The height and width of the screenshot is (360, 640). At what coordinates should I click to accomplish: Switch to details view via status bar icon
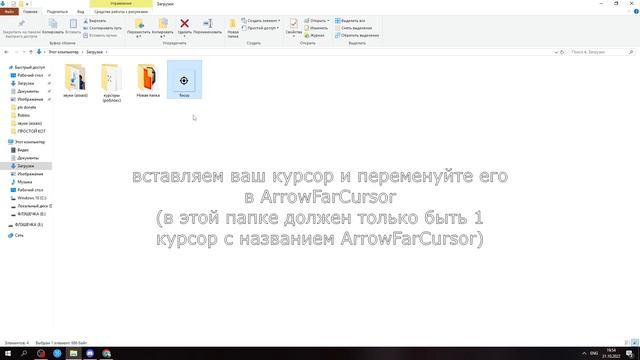click(627, 343)
